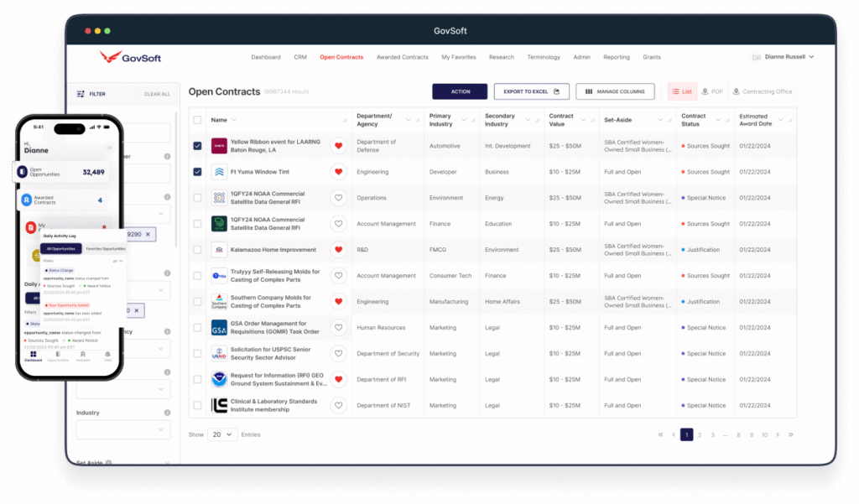Favorite the GSA Order Management contract

coord(339,328)
